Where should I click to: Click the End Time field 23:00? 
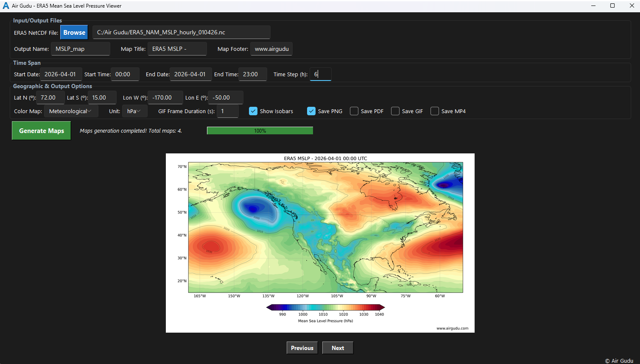(x=253, y=74)
